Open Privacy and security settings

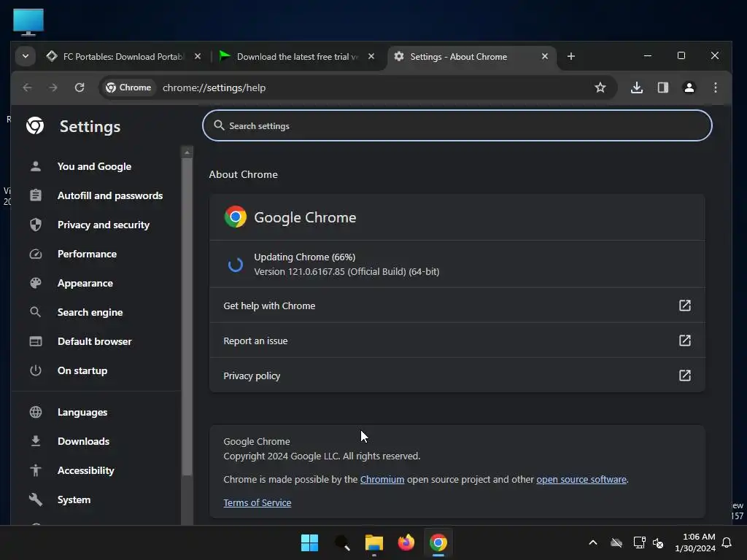(x=104, y=225)
